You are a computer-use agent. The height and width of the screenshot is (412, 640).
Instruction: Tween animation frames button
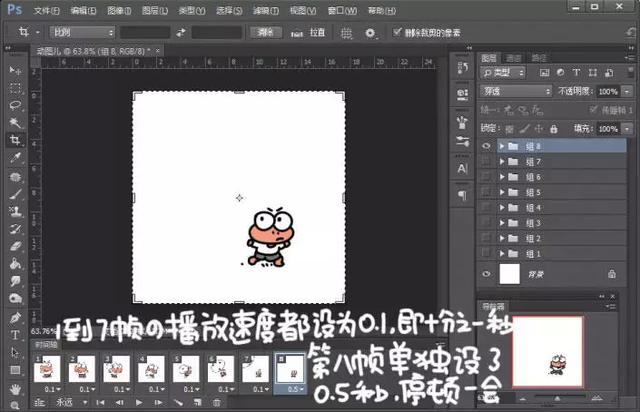click(x=178, y=403)
